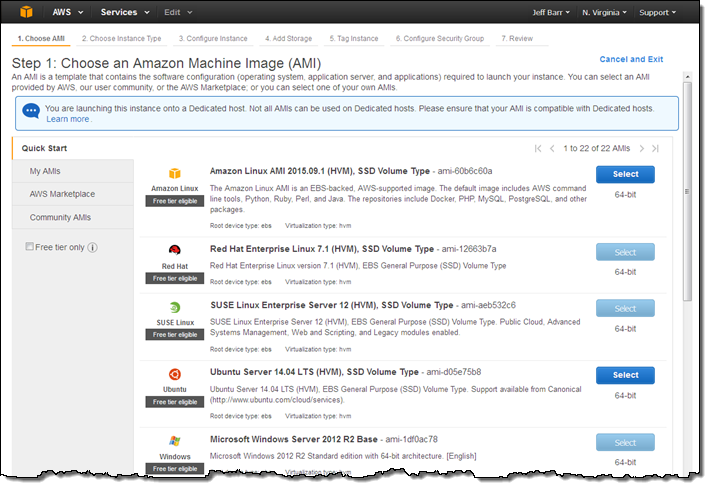Click the Amazon Linux AMI icon
This screenshot has height=488, width=710.
pyautogui.click(x=174, y=174)
